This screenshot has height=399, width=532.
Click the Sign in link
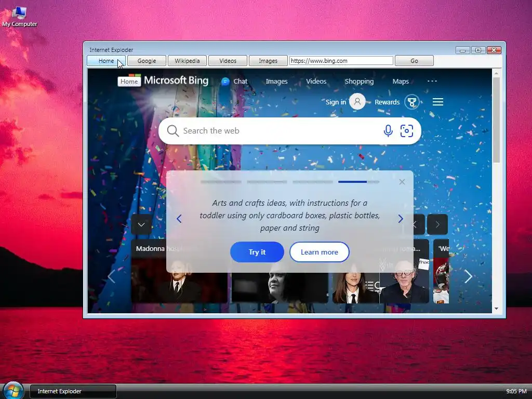[336, 102]
